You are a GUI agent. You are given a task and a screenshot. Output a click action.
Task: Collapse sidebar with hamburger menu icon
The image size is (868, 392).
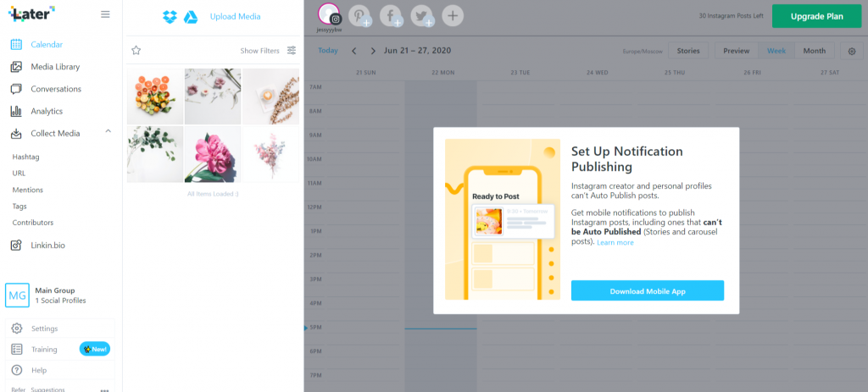[x=105, y=14]
